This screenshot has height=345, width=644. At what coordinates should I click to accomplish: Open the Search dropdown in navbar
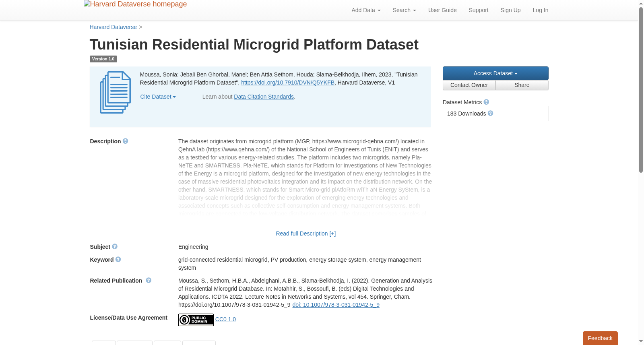point(404,10)
